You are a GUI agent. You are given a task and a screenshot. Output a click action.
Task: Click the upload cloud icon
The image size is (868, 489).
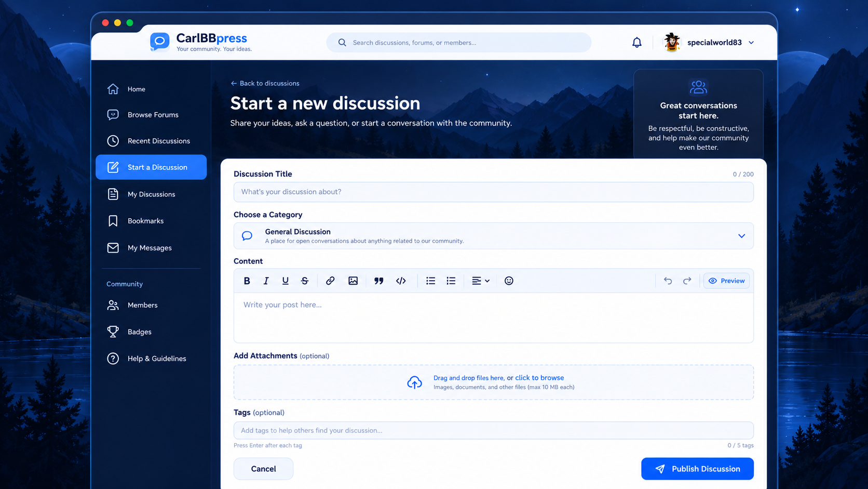[x=414, y=382]
